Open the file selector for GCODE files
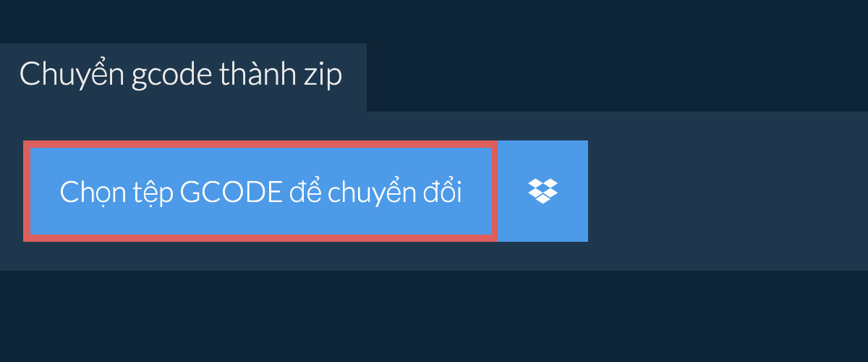This screenshot has height=362, width=868. [260, 191]
